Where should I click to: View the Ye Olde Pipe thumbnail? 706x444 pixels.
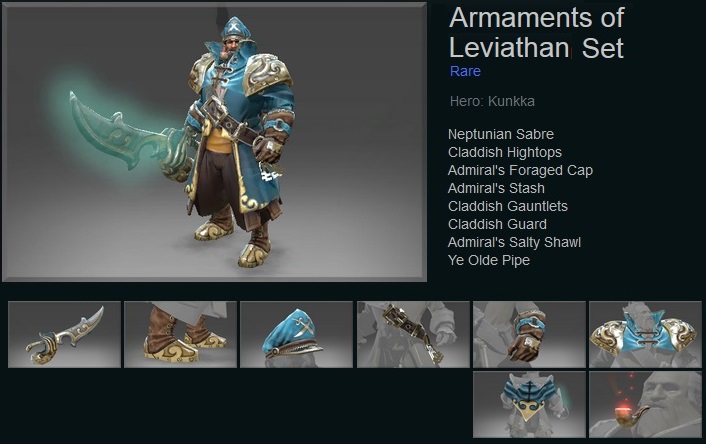pos(645,404)
